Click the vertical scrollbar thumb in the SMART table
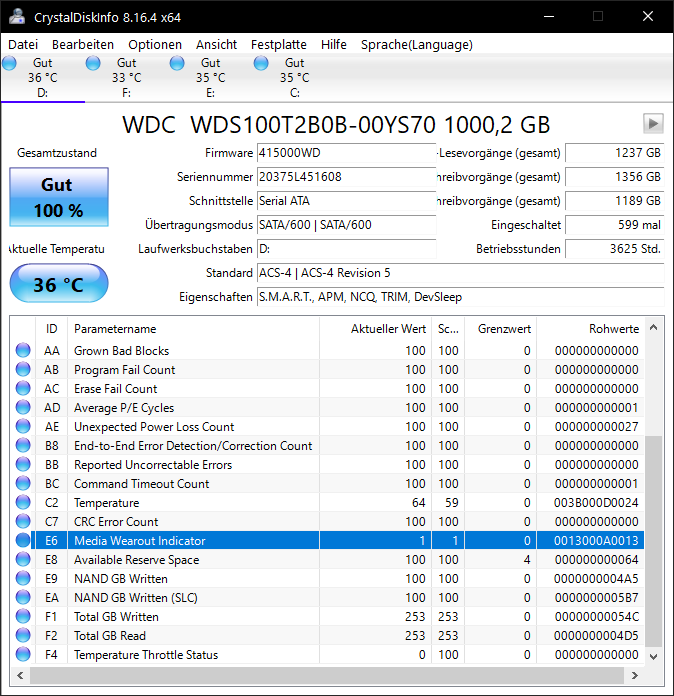 pyautogui.click(x=654, y=541)
